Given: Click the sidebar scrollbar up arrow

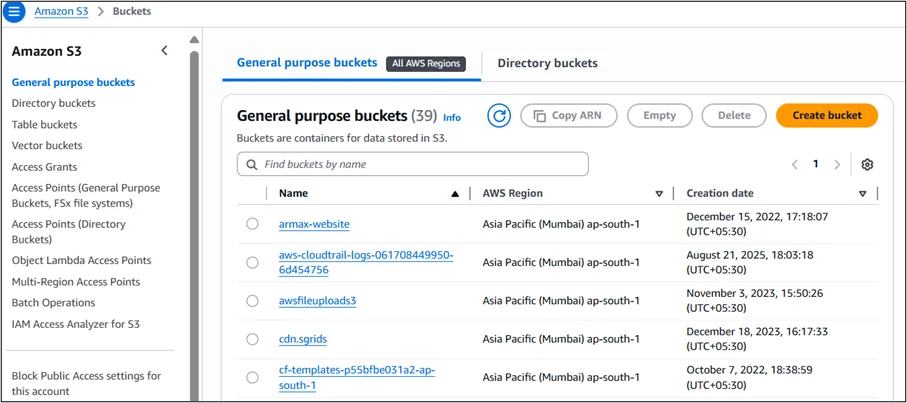Looking at the screenshot, I should click(194, 40).
